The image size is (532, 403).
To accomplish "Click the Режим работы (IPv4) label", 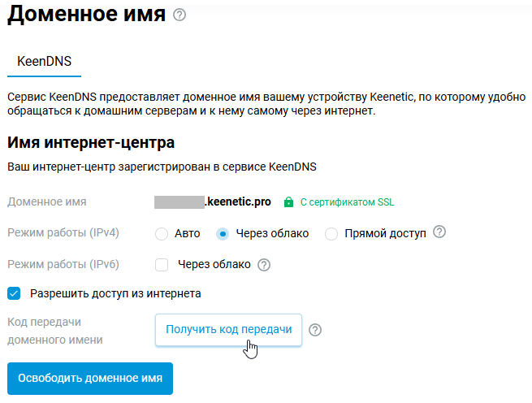I will click(x=63, y=233).
